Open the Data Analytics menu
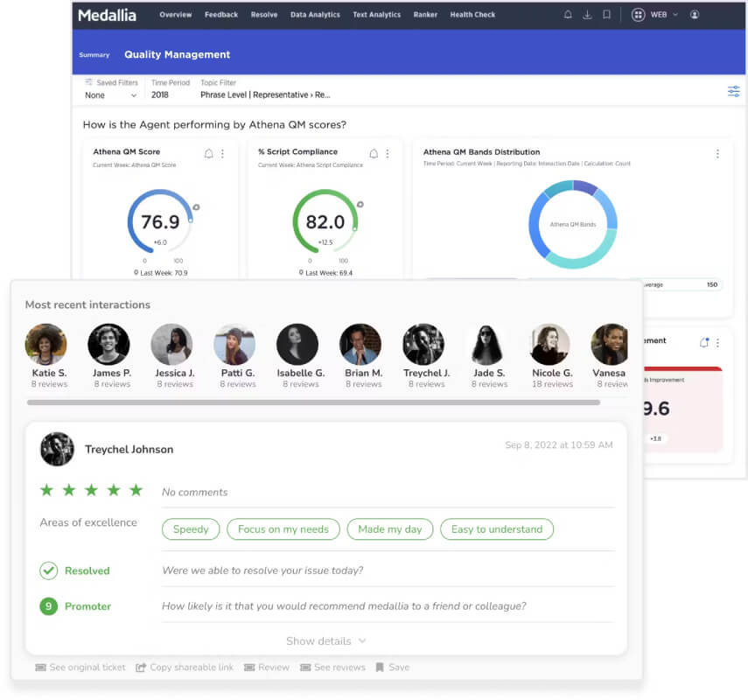The height and width of the screenshot is (700, 748). [x=315, y=15]
